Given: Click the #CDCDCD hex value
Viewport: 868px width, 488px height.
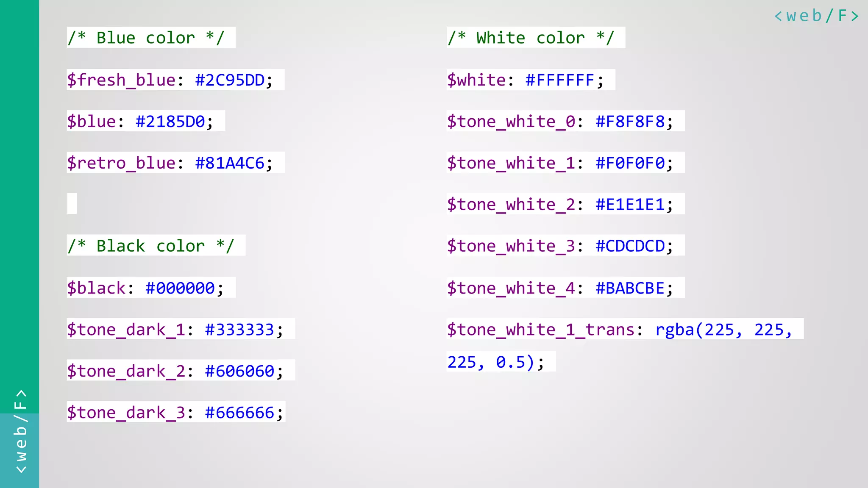Looking at the screenshot, I should [x=631, y=246].
